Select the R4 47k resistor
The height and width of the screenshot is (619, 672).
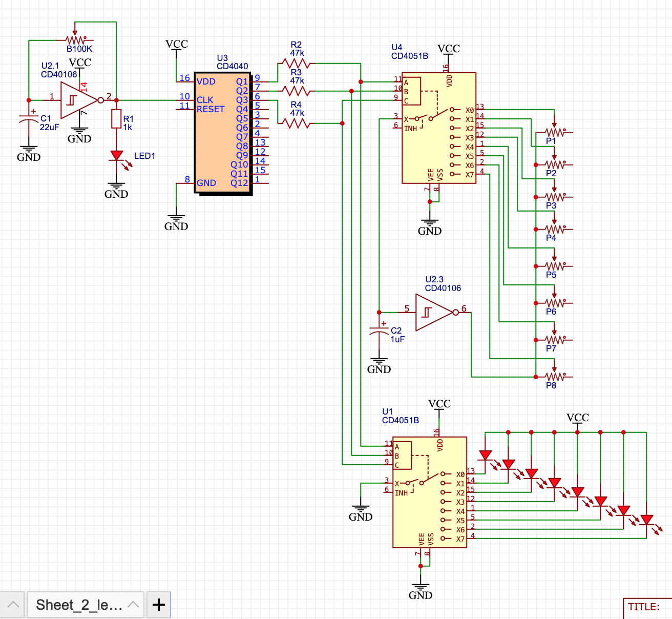pos(296,123)
